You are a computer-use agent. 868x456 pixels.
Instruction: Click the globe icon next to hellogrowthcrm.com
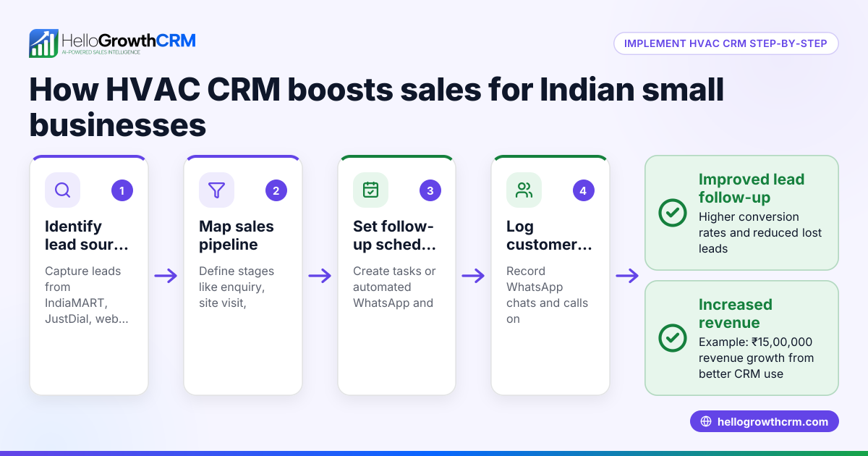pyautogui.click(x=706, y=421)
